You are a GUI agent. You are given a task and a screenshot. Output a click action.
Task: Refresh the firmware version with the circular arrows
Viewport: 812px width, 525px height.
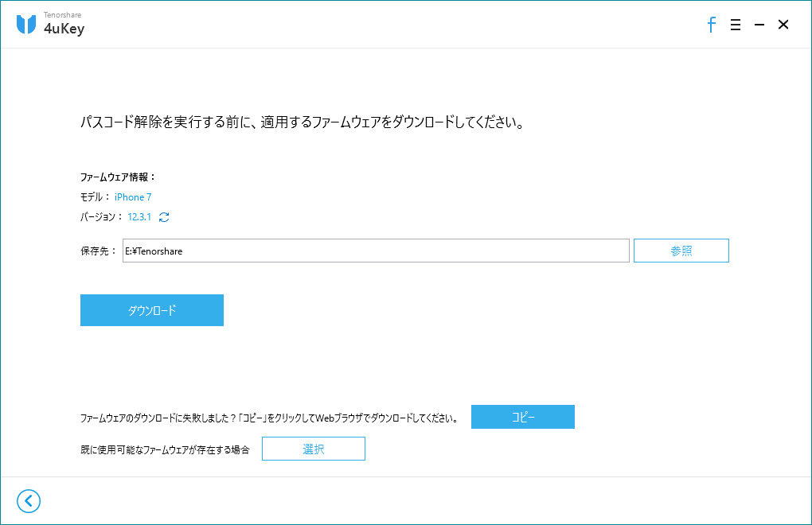point(163,216)
